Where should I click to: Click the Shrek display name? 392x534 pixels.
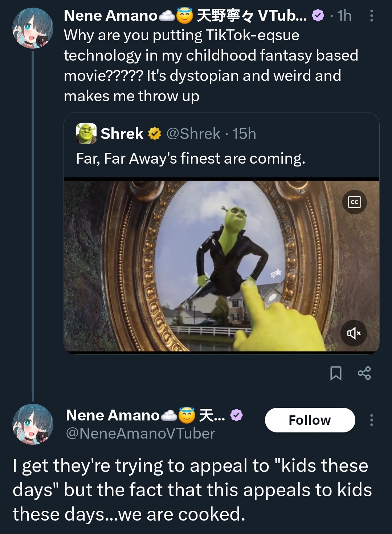122,134
